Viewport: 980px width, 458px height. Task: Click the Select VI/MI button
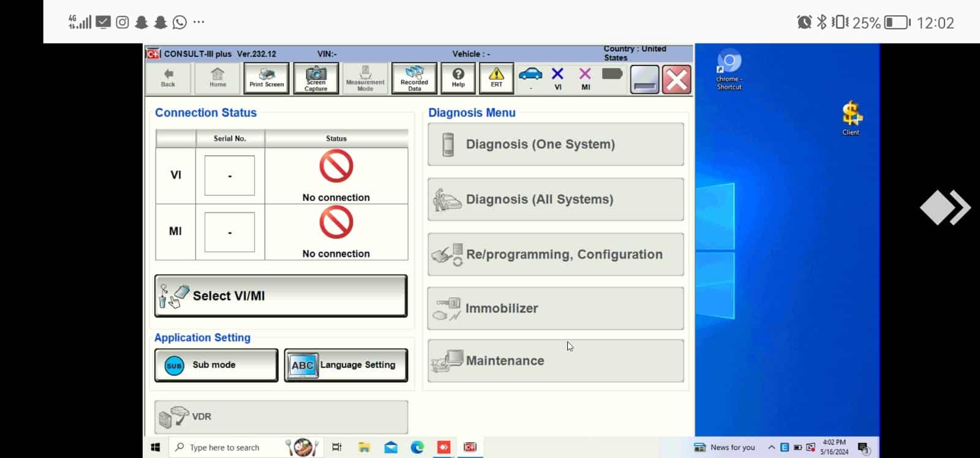[281, 296]
